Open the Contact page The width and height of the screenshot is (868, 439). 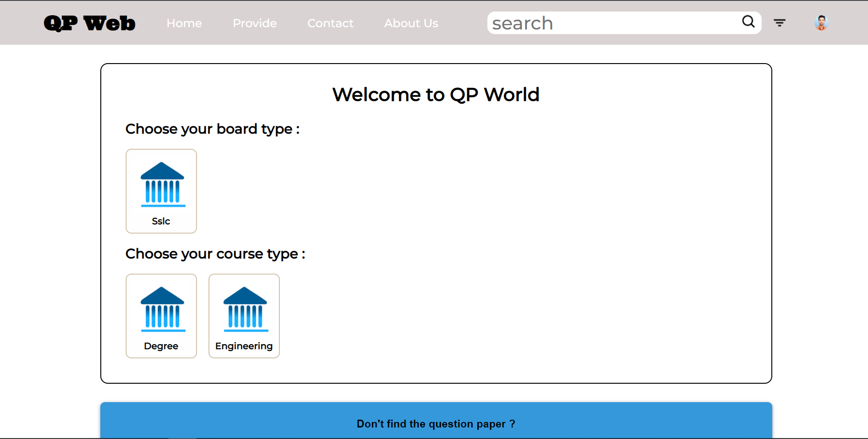coord(330,23)
